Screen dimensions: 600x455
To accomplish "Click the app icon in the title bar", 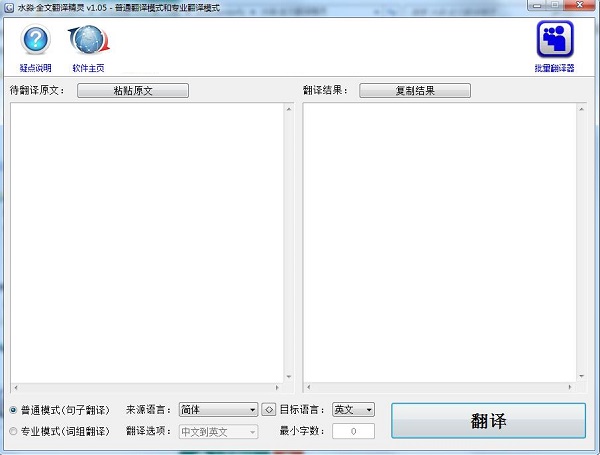I will [9, 7].
